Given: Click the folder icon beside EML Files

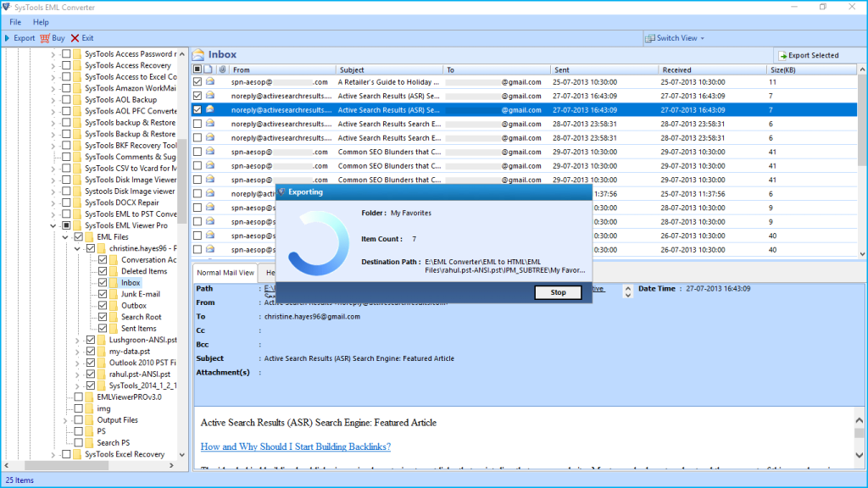Looking at the screenshot, I should [x=89, y=237].
